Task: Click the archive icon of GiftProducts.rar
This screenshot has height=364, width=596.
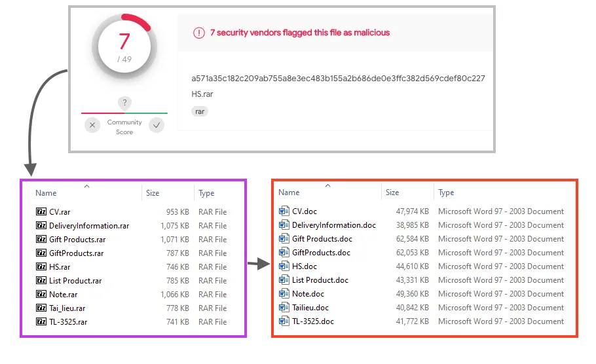Action: [x=41, y=253]
